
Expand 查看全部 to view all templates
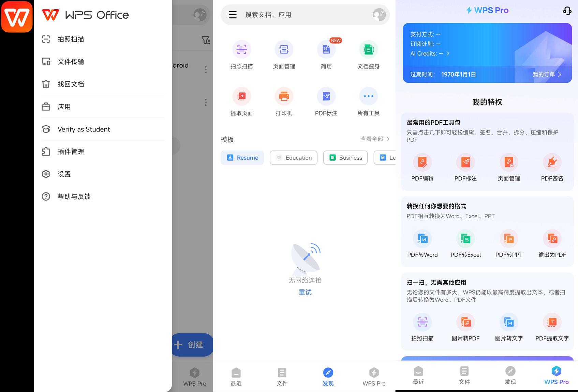pyautogui.click(x=374, y=139)
